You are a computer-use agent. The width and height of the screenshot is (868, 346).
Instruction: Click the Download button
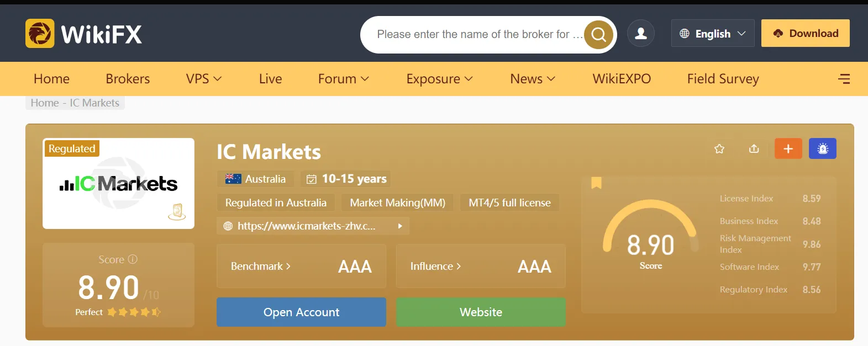click(806, 33)
